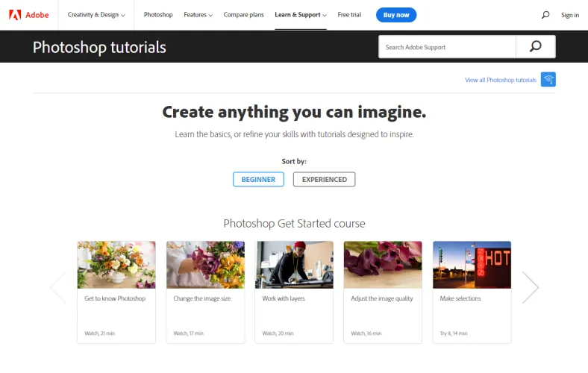The image size is (588, 373).
Task: Click the Adobe logo icon
Action: coord(15,15)
